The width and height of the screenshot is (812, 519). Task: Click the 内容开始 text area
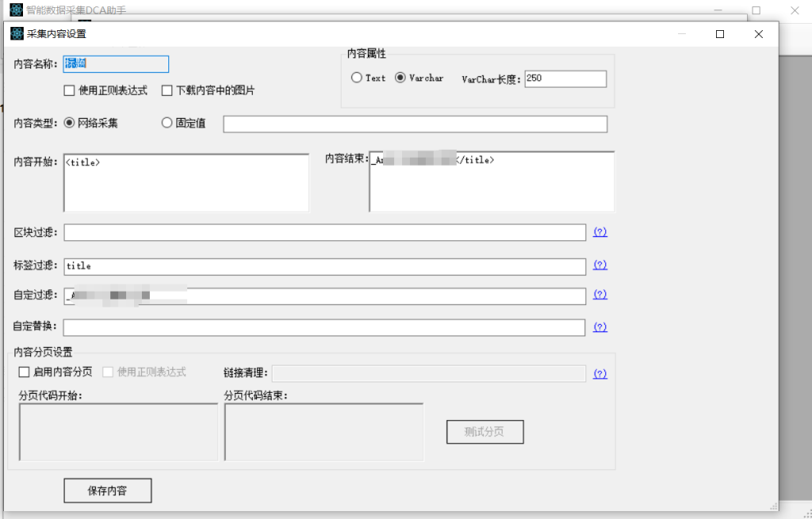(186, 182)
